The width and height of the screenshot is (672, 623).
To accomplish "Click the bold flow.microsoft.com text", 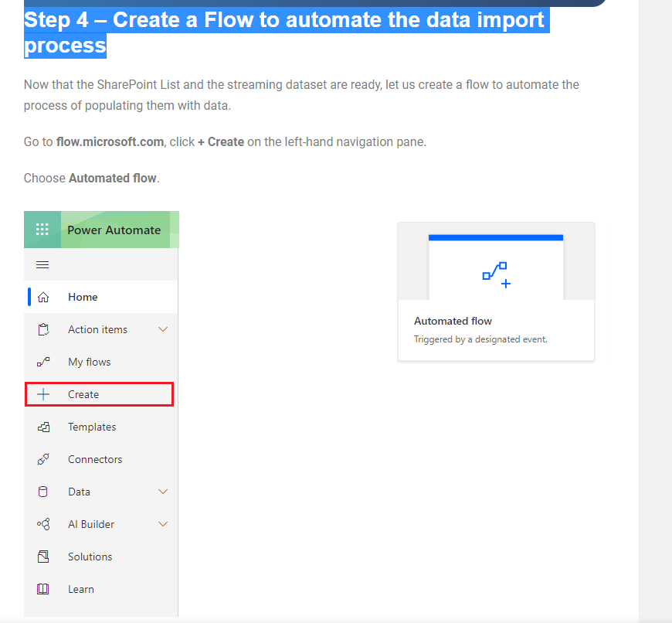I will [110, 142].
